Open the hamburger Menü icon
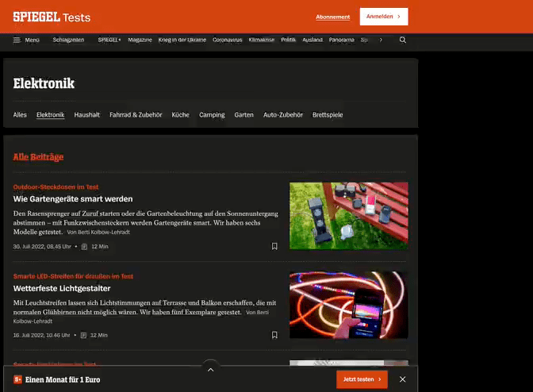This screenshot has height=392, width=533. (17, 40)
